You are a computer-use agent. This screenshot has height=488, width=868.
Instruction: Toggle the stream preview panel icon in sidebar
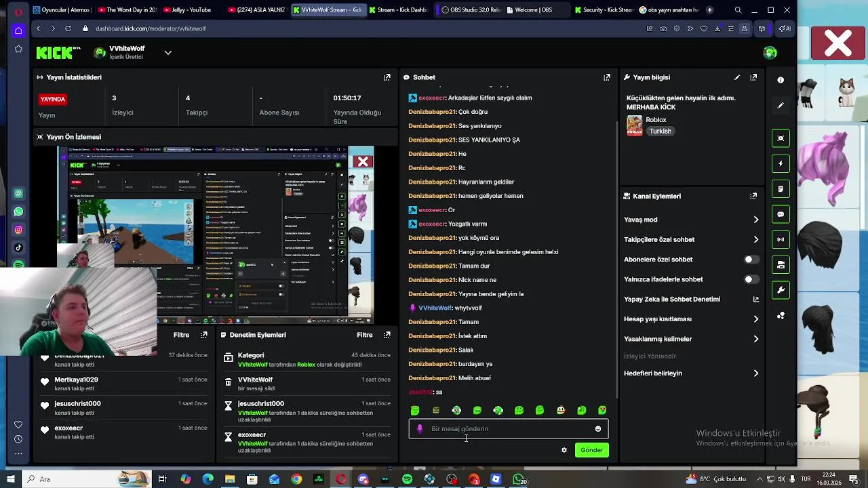pyautogui.click(x=781, y=138)
